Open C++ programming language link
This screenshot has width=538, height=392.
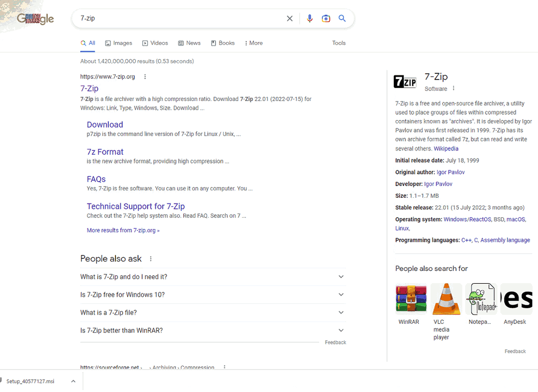coord(466,240)
